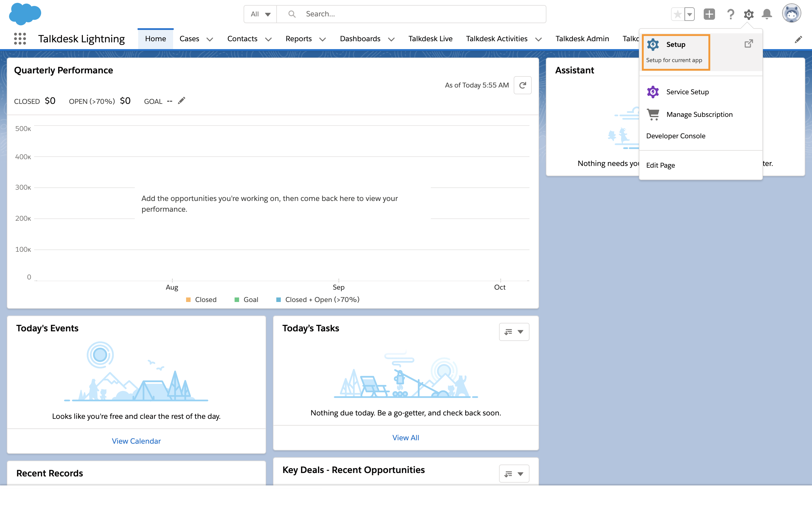Click the Quarterly Performance heading
Viewport: 812px width, 508px height.
63,70
